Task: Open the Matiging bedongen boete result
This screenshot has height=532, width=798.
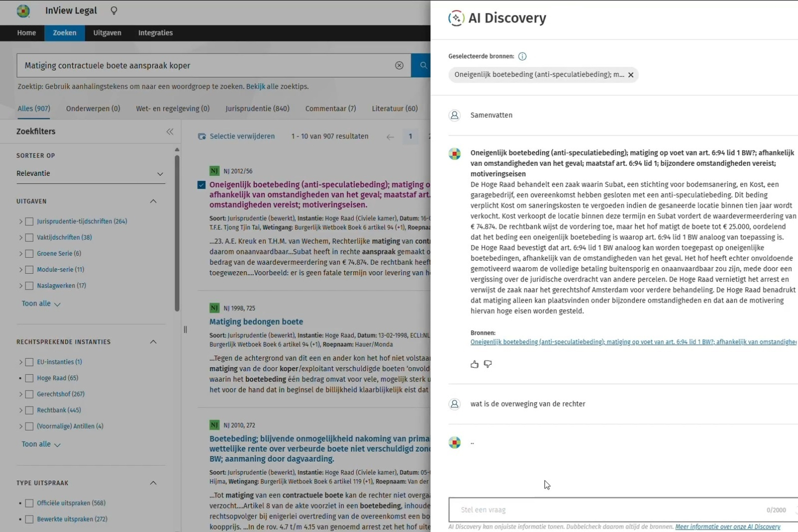Action: 256,322
